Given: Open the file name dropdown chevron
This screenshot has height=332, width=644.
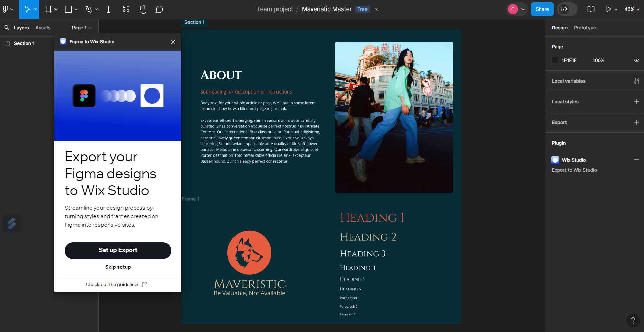Looking at the screenshot, I should click(377, 9).
